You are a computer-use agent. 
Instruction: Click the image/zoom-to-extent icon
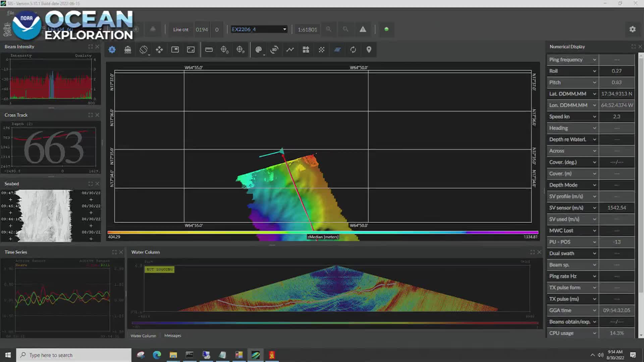(191, 50)
